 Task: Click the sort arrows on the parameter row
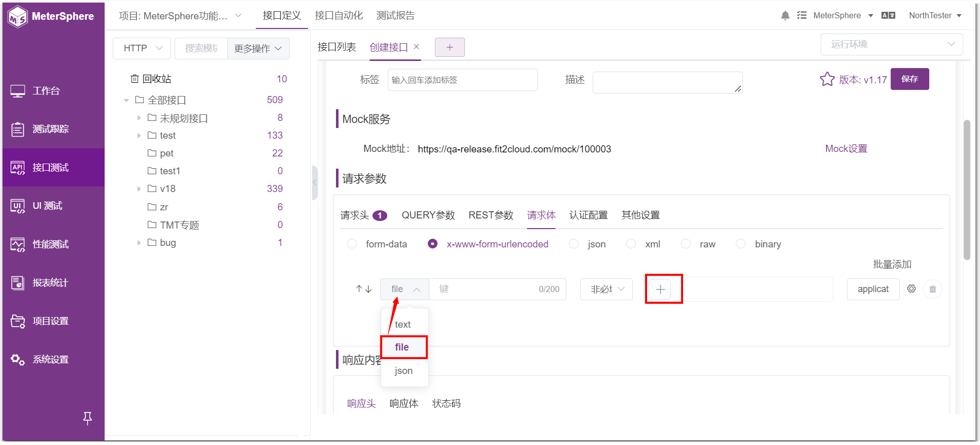(364, 289)
